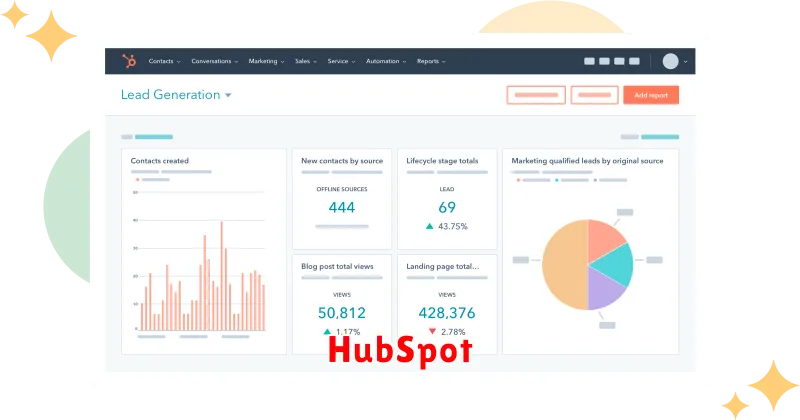This screenshot has width=800, height=420.
Task: Click the Add report button
Action: [x=651, y=95]
